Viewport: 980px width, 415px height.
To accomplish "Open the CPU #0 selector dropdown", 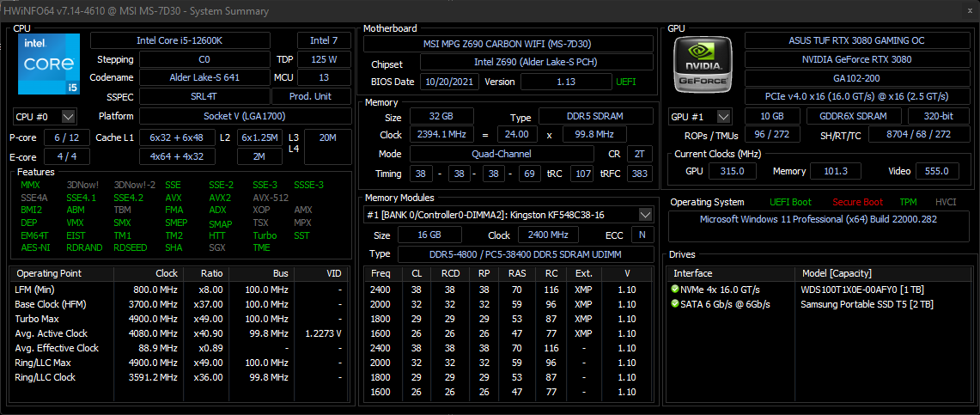I will tap(45, 116).
